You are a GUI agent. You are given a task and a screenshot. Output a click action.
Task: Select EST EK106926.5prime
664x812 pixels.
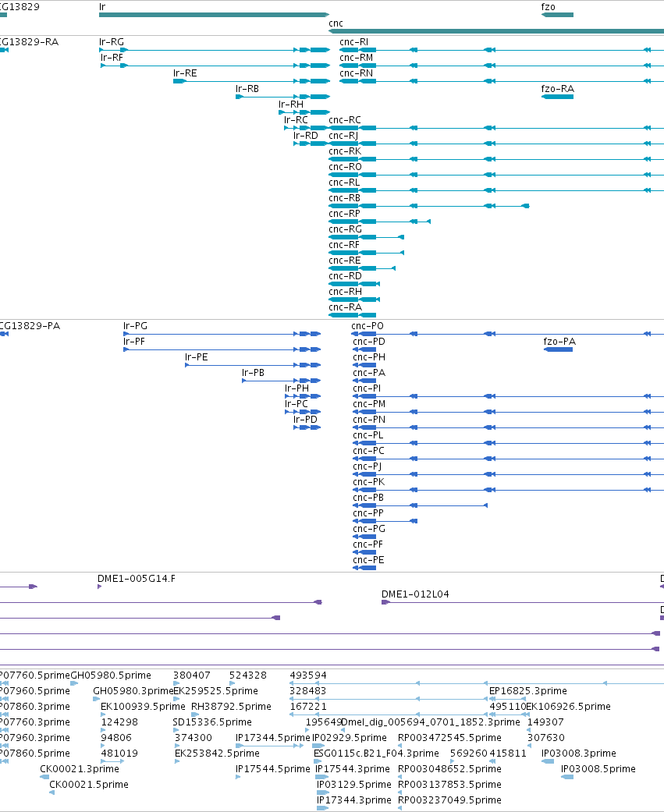(527, 714)
